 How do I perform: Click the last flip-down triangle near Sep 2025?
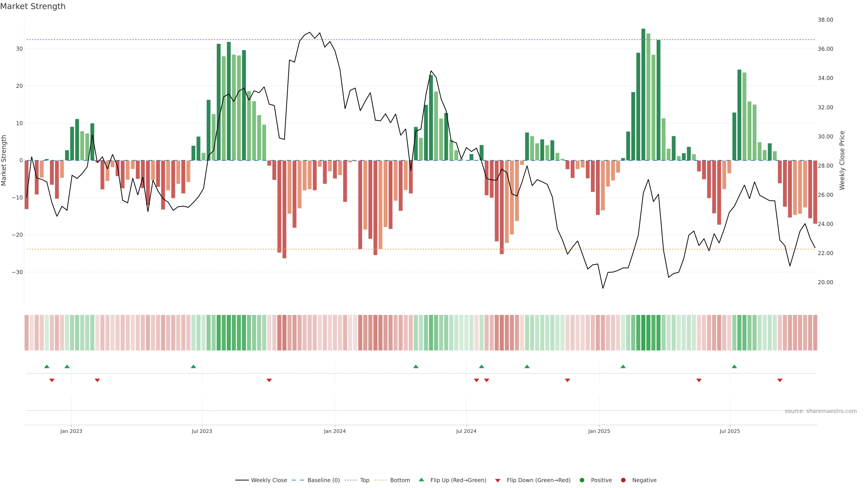780,380
